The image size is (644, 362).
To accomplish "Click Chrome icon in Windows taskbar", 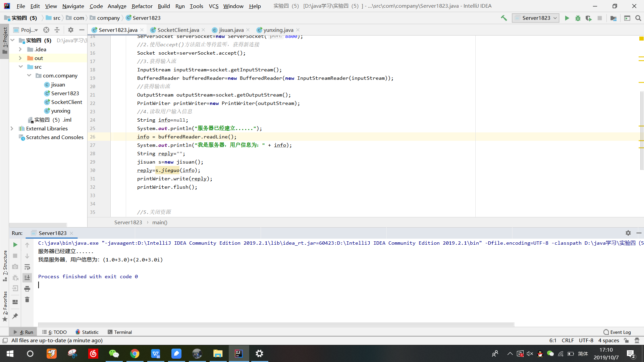I will pyautogui.click(x=135, y=354).
